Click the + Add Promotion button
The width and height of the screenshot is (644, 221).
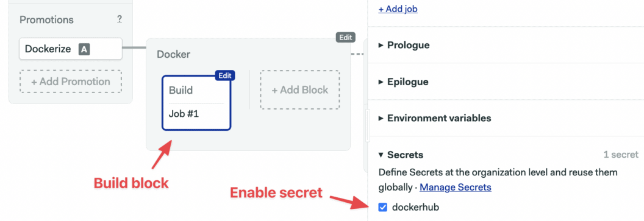71,81
